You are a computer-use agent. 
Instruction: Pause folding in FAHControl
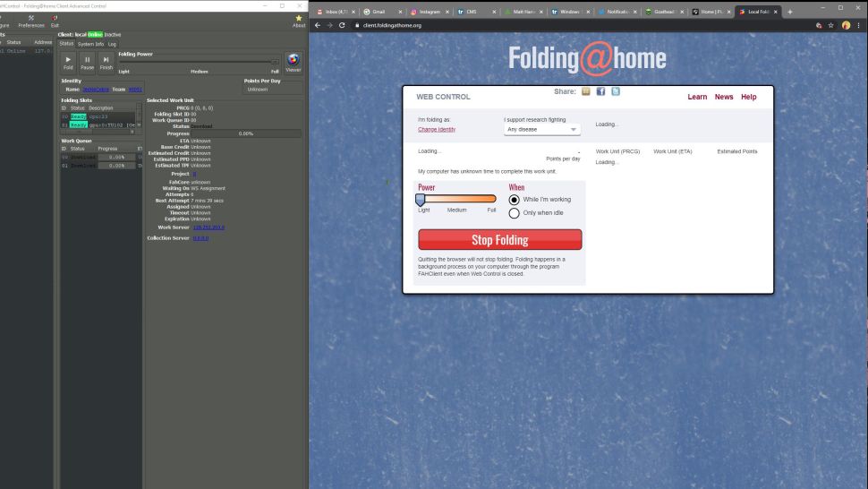click(x=87, y=62)
